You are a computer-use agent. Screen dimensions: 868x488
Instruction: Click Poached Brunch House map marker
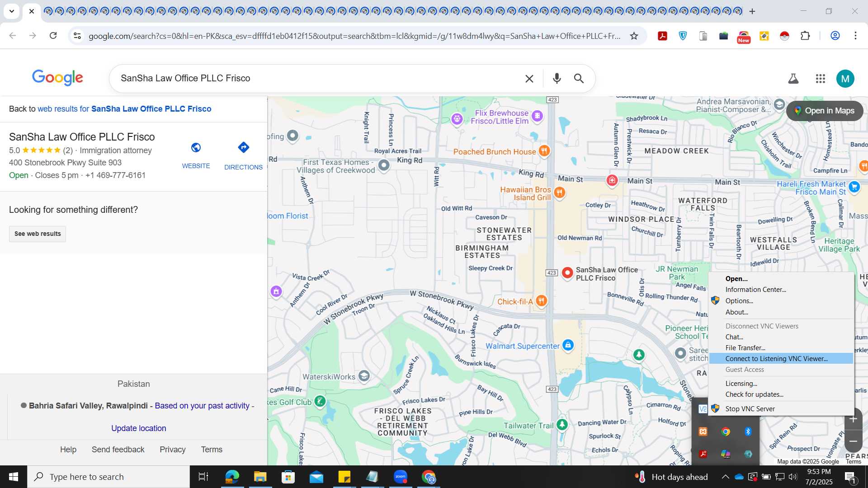544,151
